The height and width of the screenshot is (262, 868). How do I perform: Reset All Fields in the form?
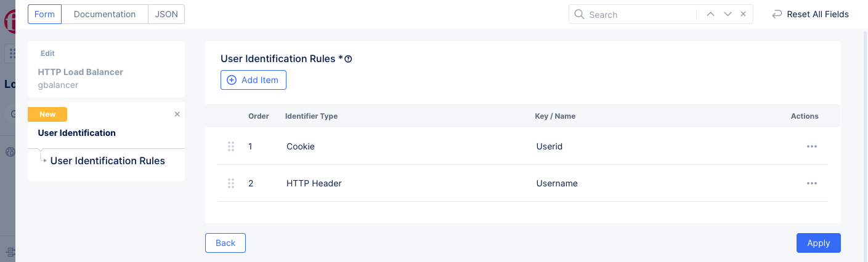click(810, 14)
